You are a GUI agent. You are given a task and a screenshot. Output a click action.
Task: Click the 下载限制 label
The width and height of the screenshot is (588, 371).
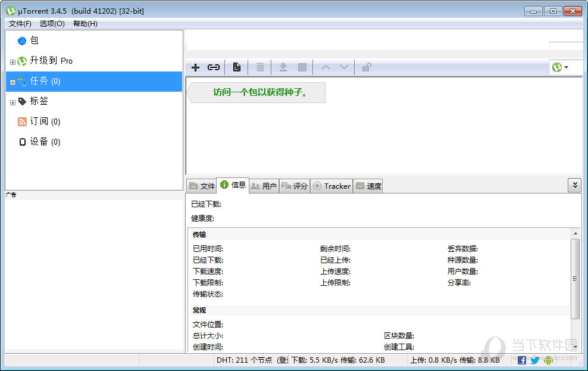click(x=208, y=282)
